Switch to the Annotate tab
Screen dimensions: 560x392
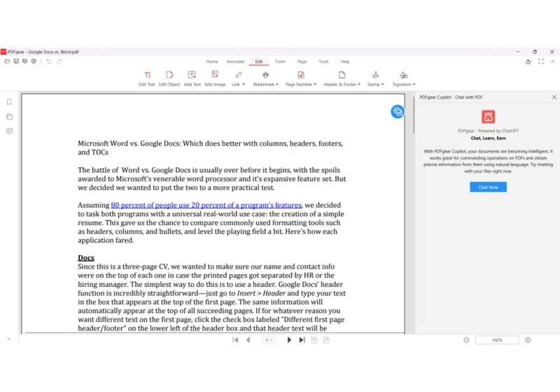(235, 62)
